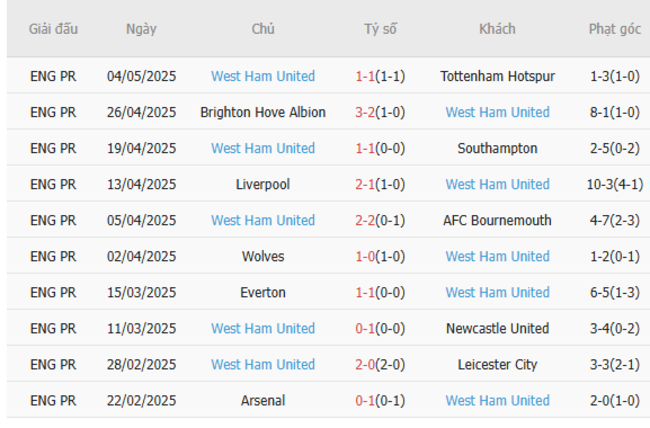The image size is (650, 428).
Task: Click the 3-2 score of the Brighton match
Action: pyautogui.click(x=365, y=112)
